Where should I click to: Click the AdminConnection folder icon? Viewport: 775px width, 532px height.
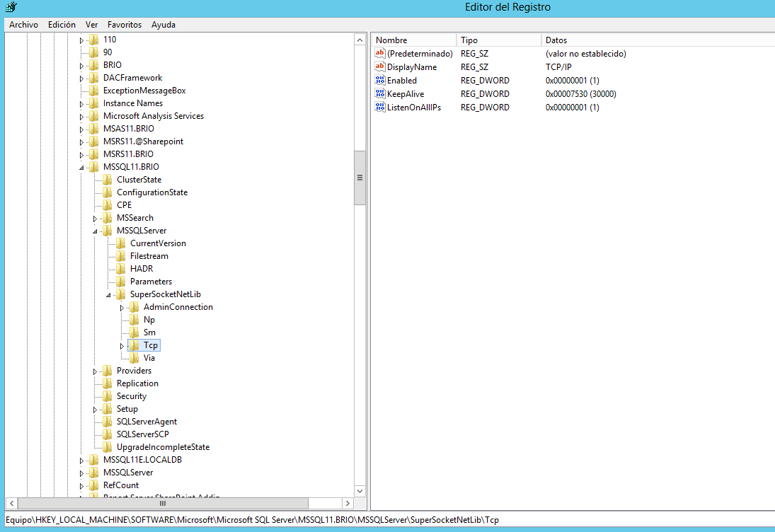[134, 307]
